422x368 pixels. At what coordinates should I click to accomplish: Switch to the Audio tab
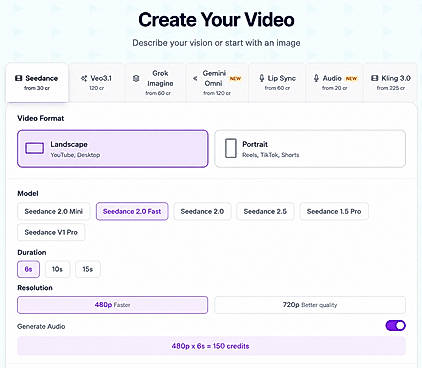pyautogui.click(x=335, y=82)
